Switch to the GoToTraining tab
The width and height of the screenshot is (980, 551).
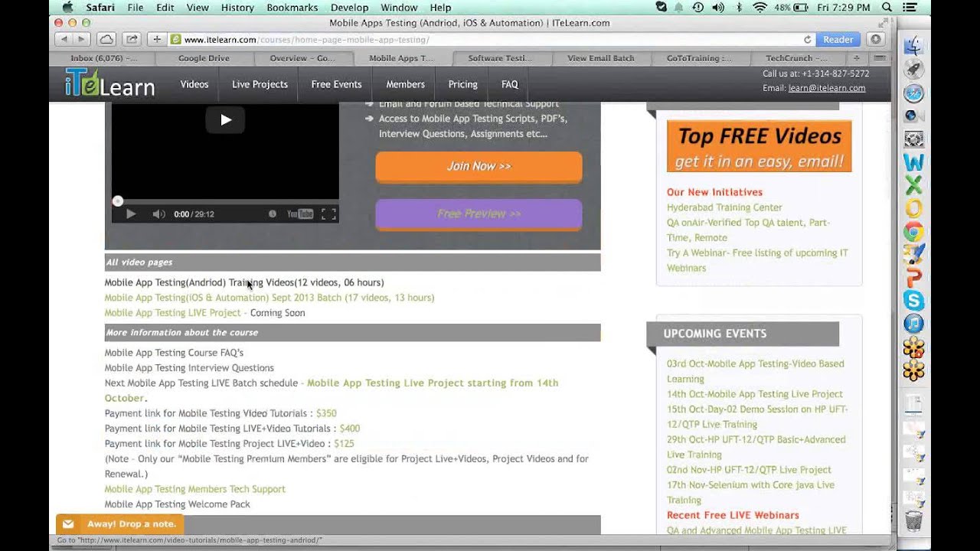[x=699, y=58]
